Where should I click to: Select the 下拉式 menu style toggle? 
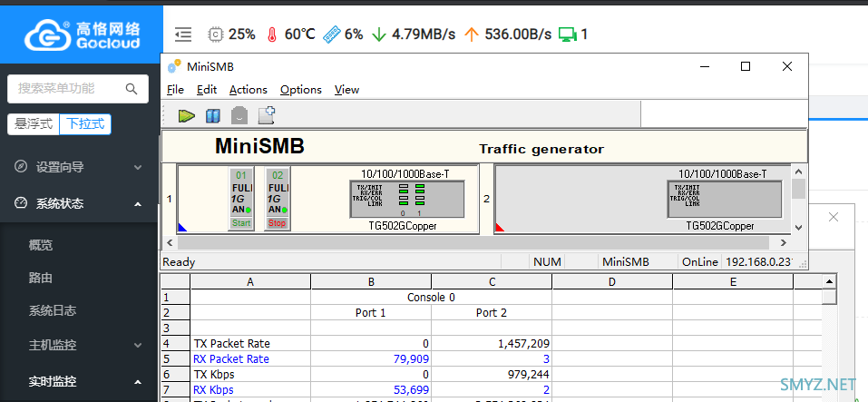click(x=85, y=124)
